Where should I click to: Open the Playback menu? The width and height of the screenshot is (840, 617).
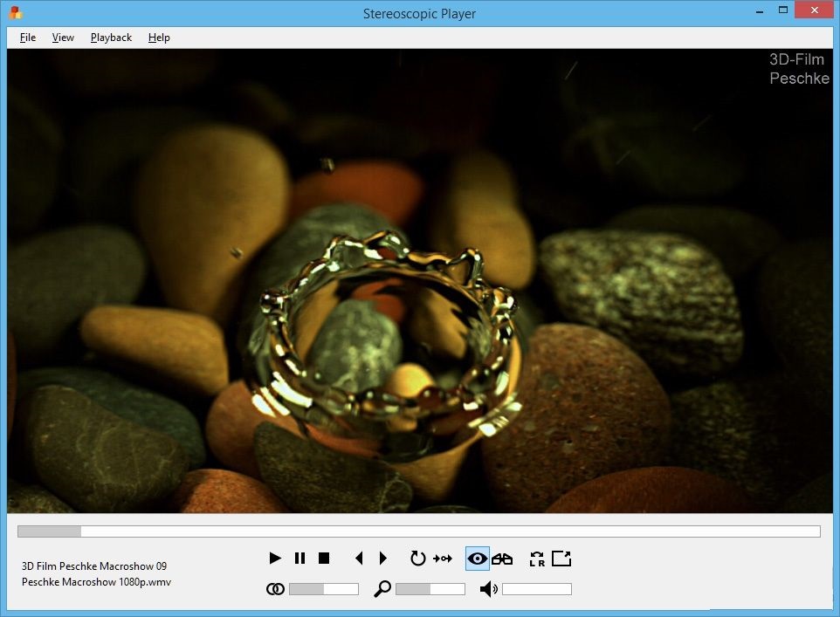point(111,38)
